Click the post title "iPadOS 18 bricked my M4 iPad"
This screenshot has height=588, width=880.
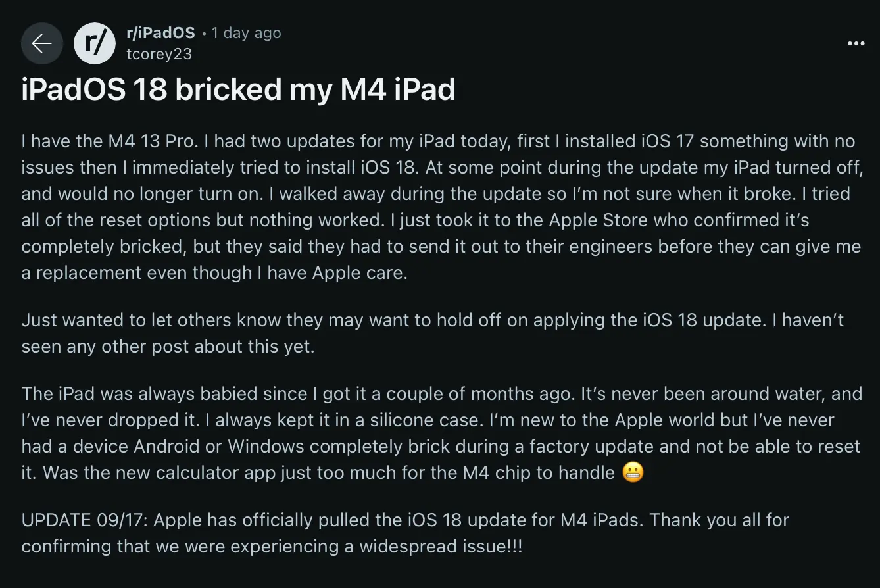click(x=238, y=89)
